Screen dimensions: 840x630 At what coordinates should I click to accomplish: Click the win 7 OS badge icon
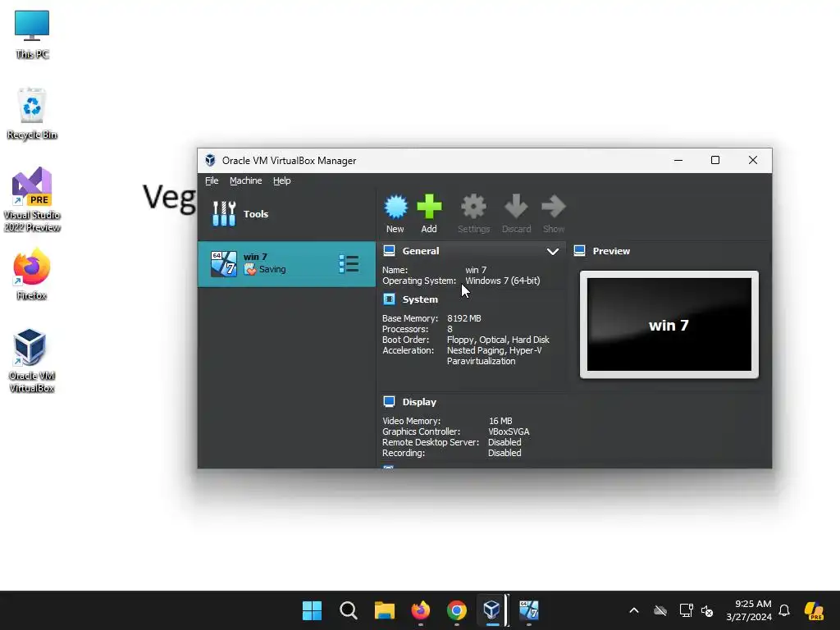point(223,263)
